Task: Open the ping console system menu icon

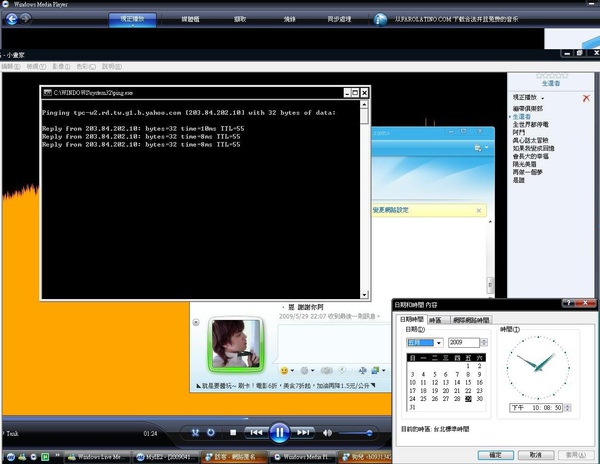Action: click(47, 93)
